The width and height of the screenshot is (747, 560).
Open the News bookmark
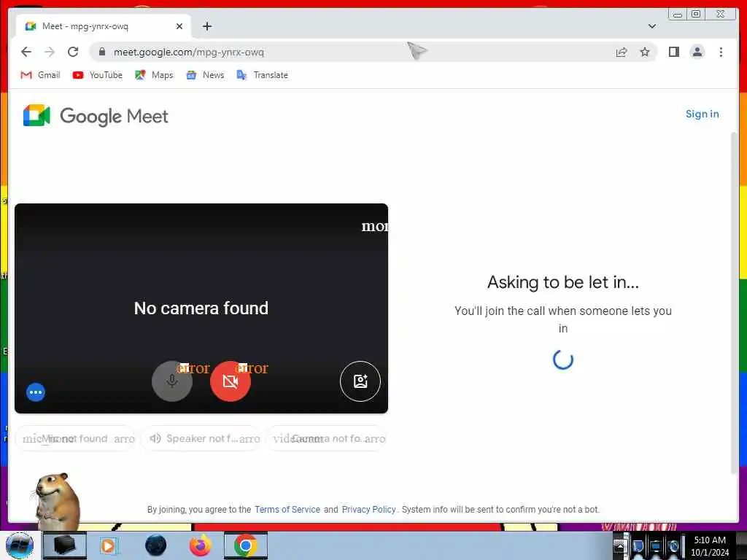[x=205, y=75]
